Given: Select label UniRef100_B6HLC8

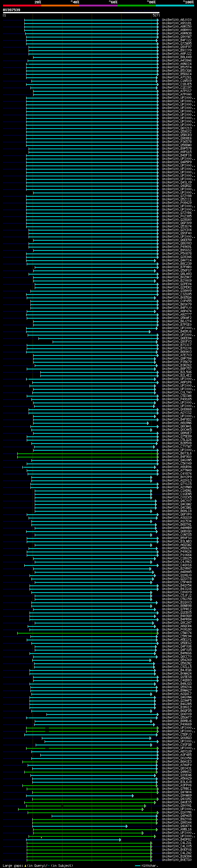Looking at the screenshot, I should pyautogui.click(x=177, y=511).
